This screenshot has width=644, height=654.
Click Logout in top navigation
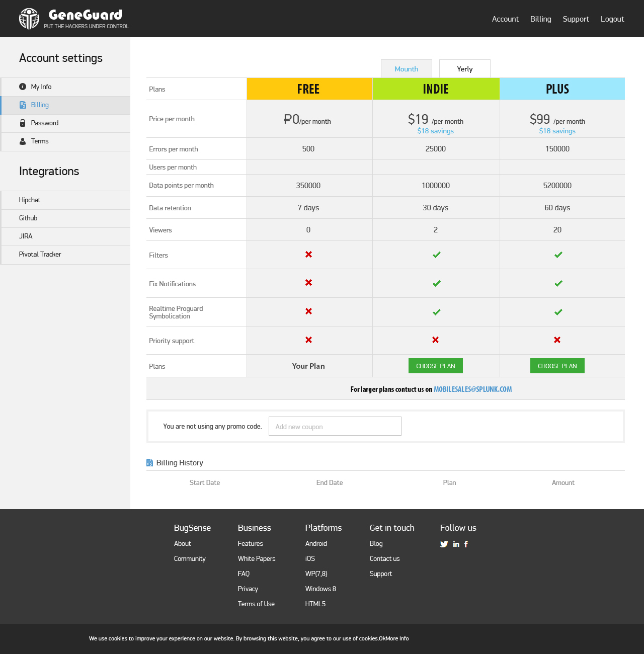tap(612, 19)
